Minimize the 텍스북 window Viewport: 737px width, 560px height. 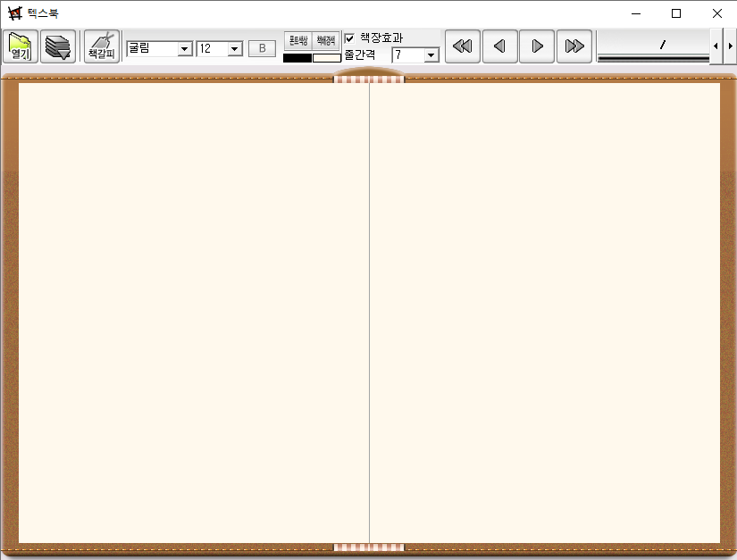click(636, 13)
